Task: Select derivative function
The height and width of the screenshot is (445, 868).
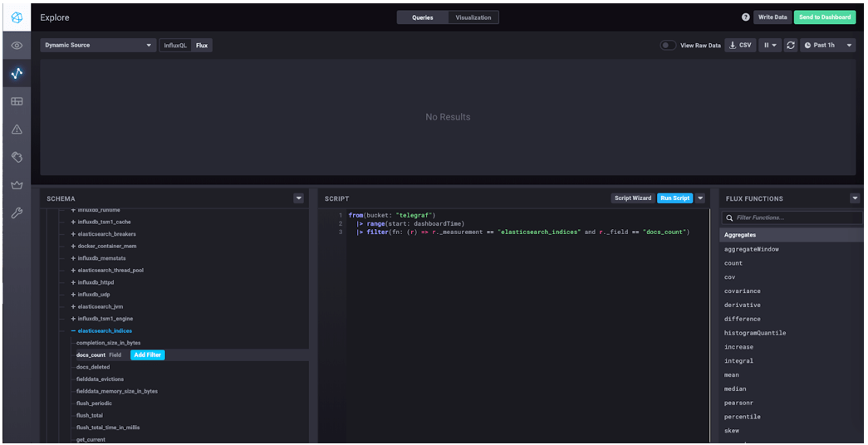Action: click(x=743, y=305)
